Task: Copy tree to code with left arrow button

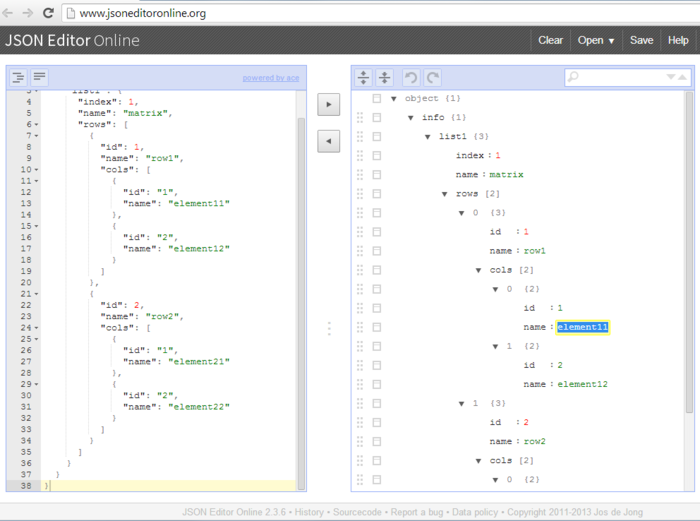Action: tap(328, 141)
